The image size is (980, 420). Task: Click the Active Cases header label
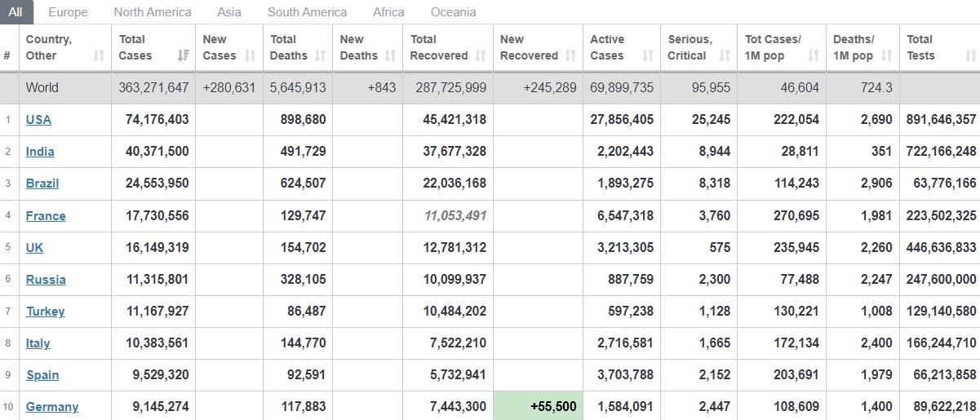(607, 47)
